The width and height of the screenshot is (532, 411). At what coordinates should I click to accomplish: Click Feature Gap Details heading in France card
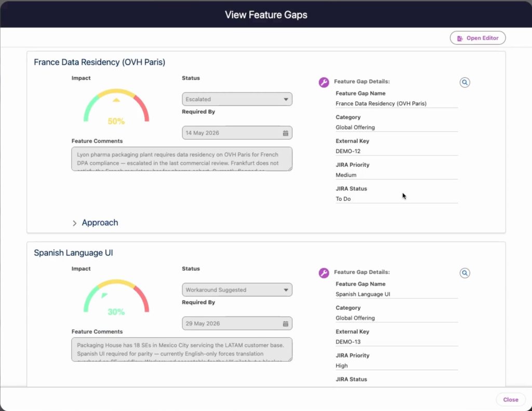(362, 81)
